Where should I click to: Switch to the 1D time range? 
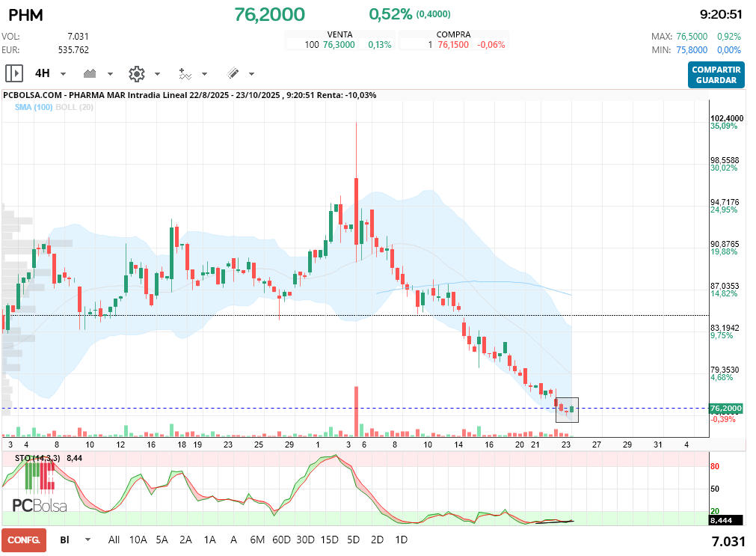click(401, 540)
